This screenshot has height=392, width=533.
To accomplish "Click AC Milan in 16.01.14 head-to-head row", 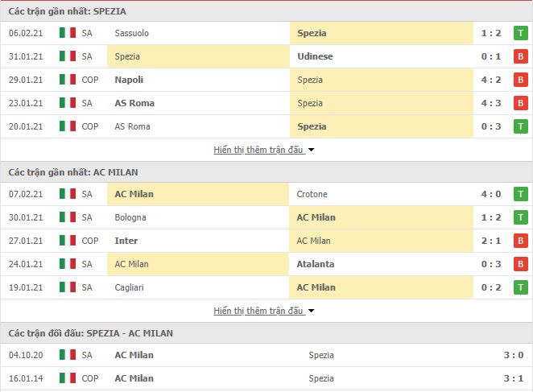I will (x=134, y=378).
